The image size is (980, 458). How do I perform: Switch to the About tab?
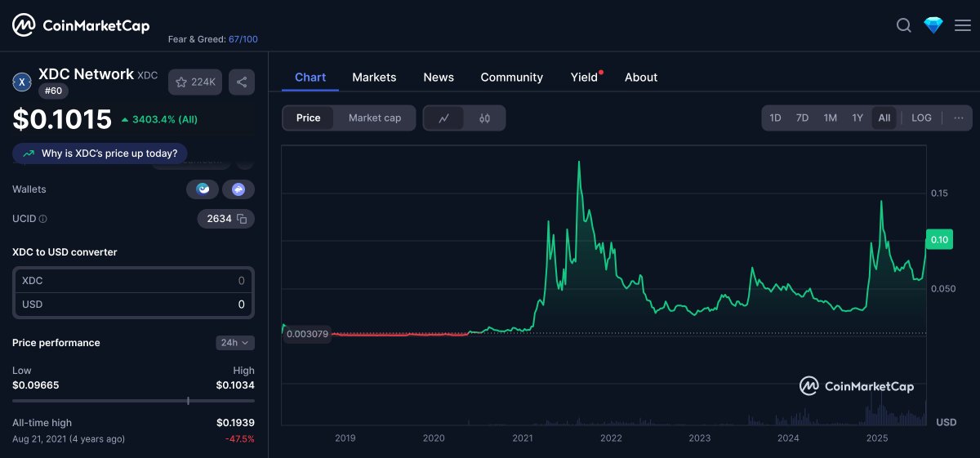[641, 78]
